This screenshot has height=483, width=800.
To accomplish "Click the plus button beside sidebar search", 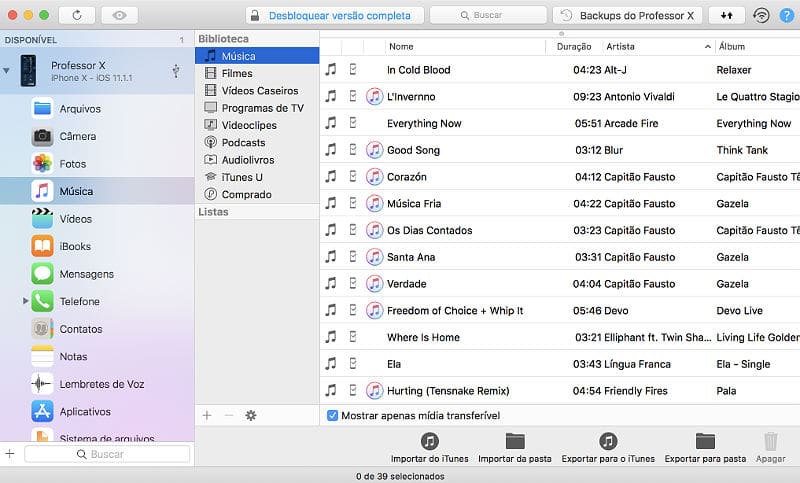I will point(10,453).
